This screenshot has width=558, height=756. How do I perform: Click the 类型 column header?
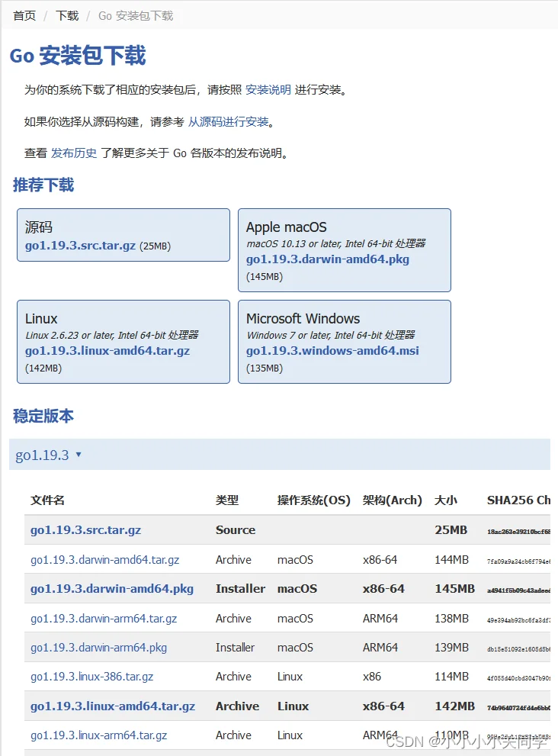pyautogui.click(x=227, y=500)
